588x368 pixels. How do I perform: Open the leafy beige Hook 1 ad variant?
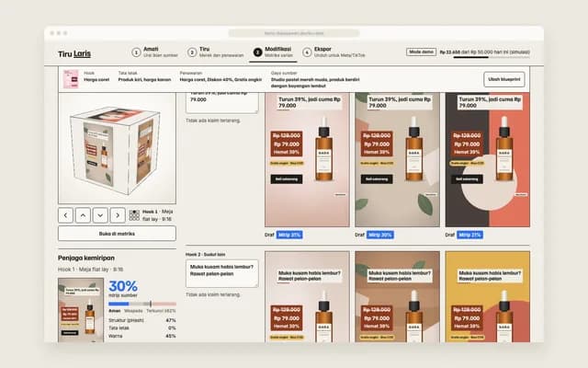(398, 159)
